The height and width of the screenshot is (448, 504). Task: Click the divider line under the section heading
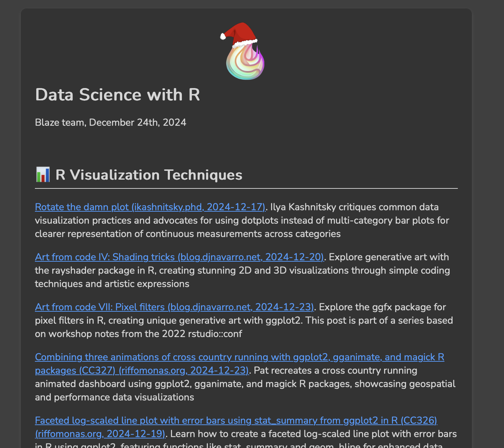tap(246, 188)
